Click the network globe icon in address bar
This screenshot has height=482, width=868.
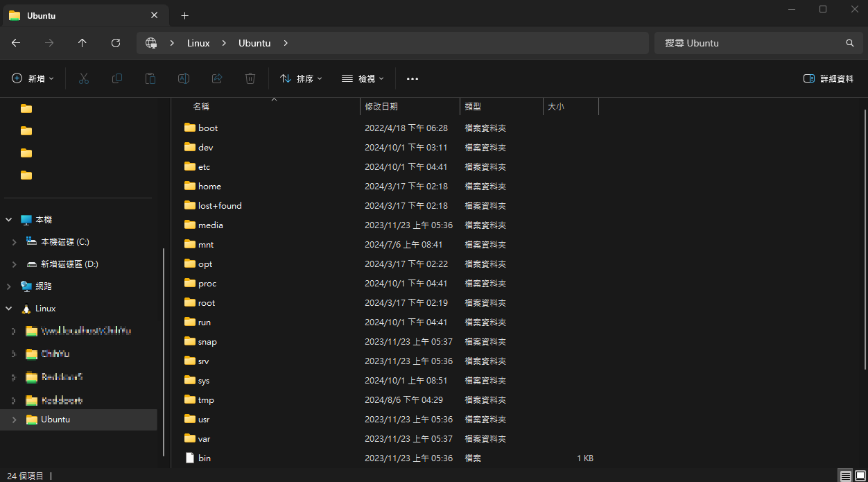click(151, 43)
